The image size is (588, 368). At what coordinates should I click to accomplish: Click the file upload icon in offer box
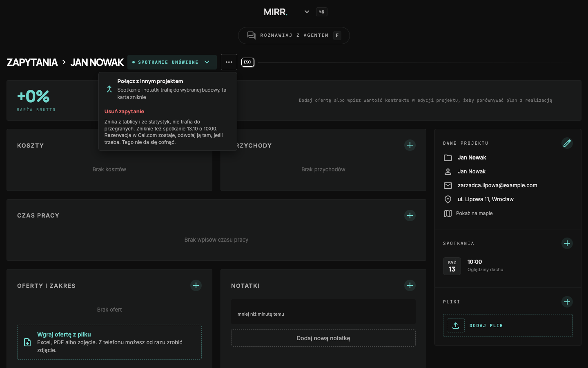(x=27, y=342)
